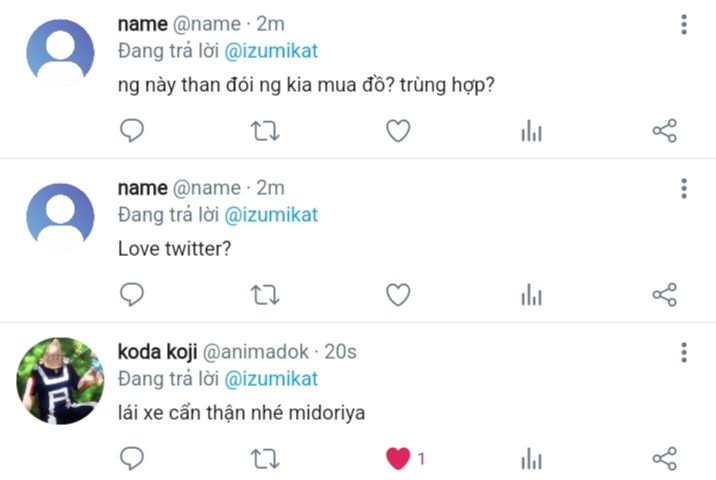Retweet the "trùng hợp?" tweet
716x480 pixels.
[x=265, y=130]
